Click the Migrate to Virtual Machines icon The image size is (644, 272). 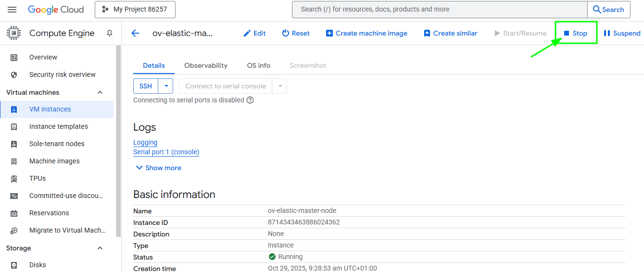(14, 230)
